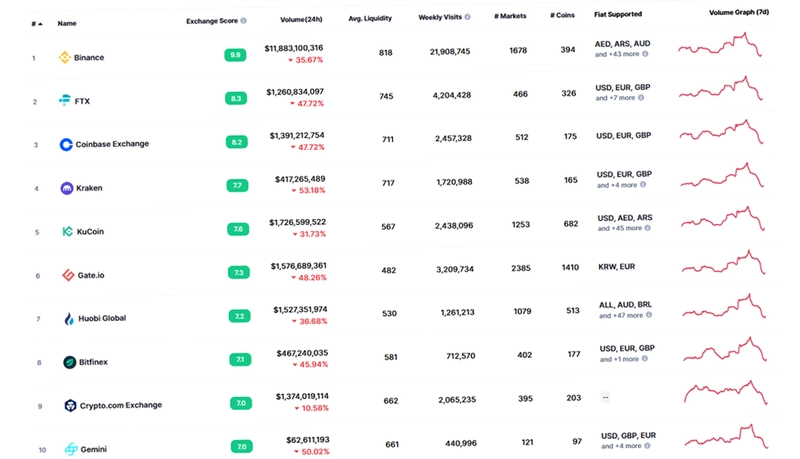Click the KuCoin logo icon
The width and height of the screenshot is (800, 459).
[67, 232]
